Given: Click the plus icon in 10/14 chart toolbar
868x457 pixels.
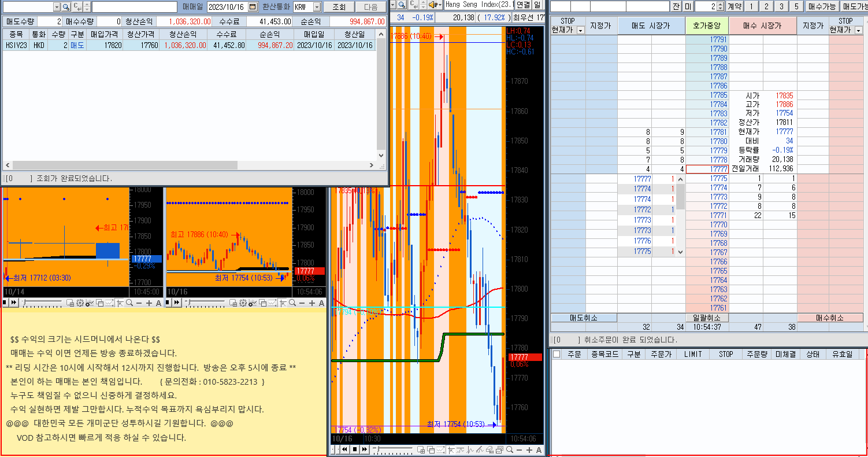Looking at the screenshot, I should [149, 303].
